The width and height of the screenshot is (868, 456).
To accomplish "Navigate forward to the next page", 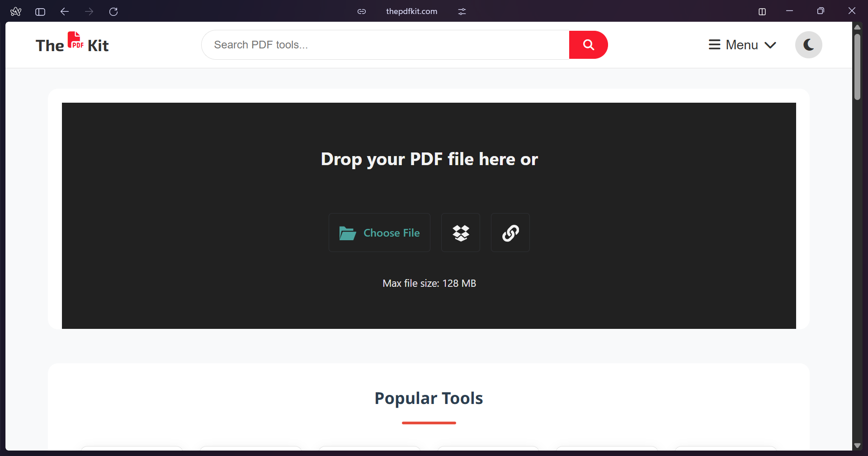I will click(89, 11).
